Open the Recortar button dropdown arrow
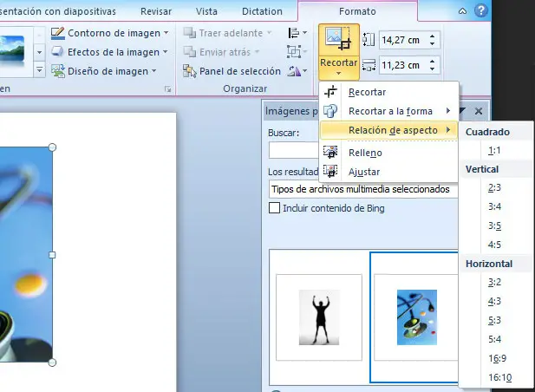The image size is (535, 392). (x=338, y=73)
